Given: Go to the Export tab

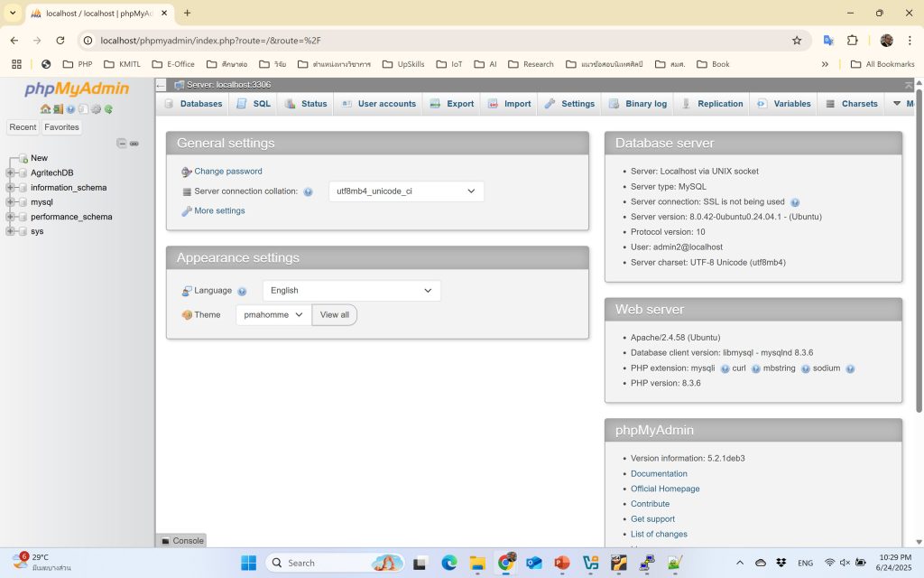Looking at the screenshot, I should point(452,104).
